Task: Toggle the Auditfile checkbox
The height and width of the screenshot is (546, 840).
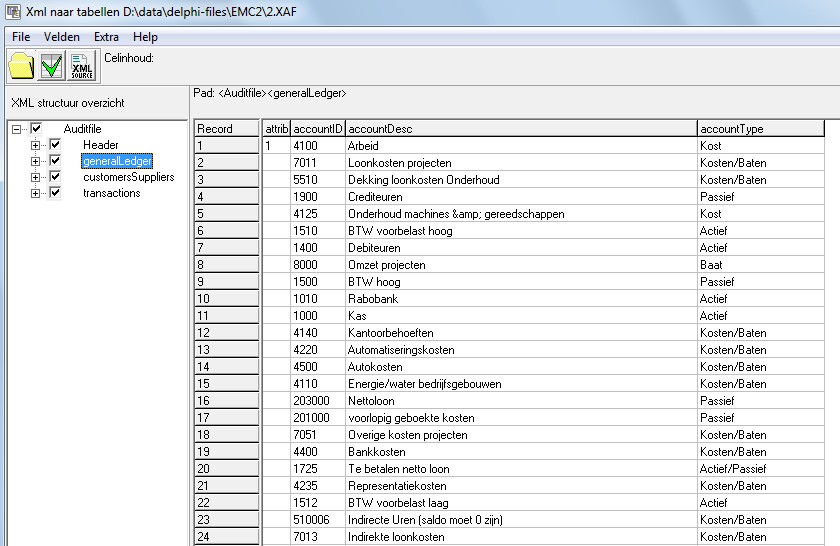Action: click(37, 129)
